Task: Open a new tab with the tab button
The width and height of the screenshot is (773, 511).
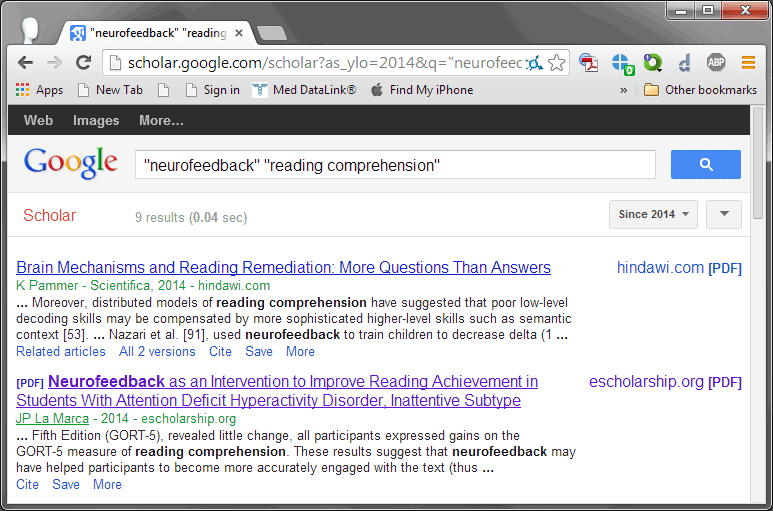Action: [272, 33]
